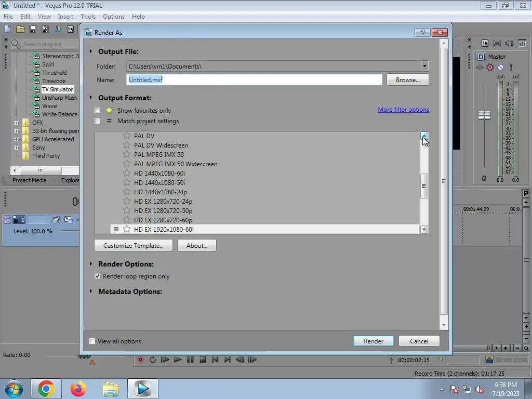Cancel the Render As dialog
Viewport: 532px width, 399px height.
(419, 341)
